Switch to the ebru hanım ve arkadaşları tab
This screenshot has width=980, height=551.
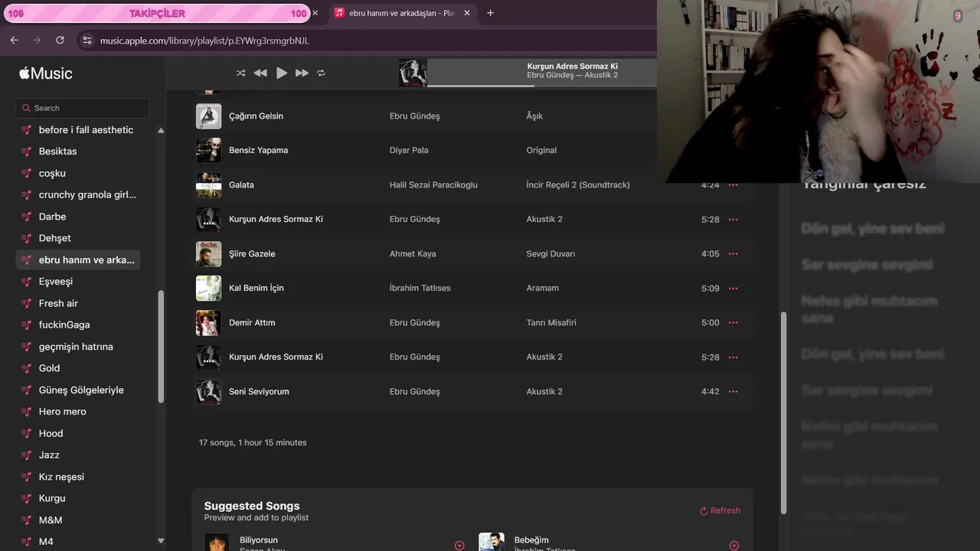tap(401, 13)
